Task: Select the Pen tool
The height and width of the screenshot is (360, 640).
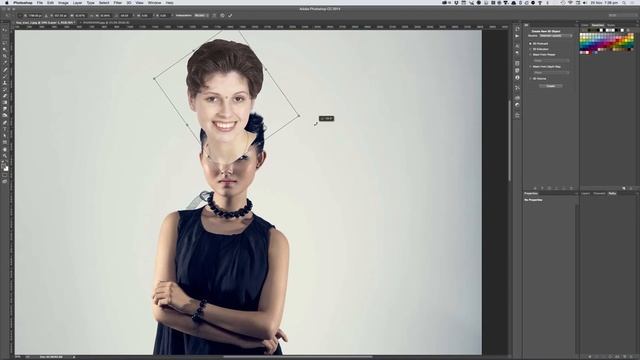Action: (5, 122)
